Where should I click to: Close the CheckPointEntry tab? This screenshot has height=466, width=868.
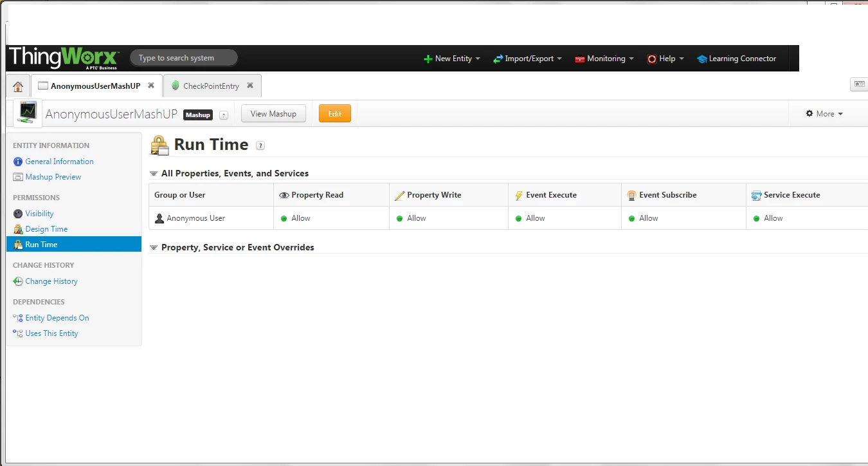coord(250,85)
